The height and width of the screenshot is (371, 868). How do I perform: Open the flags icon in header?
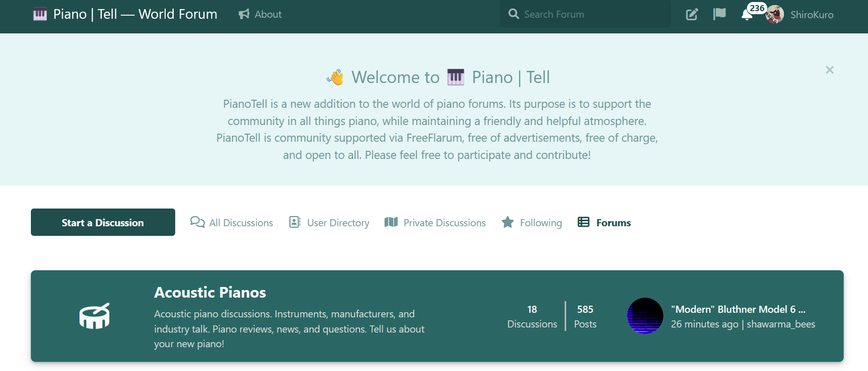click(719, 14)
